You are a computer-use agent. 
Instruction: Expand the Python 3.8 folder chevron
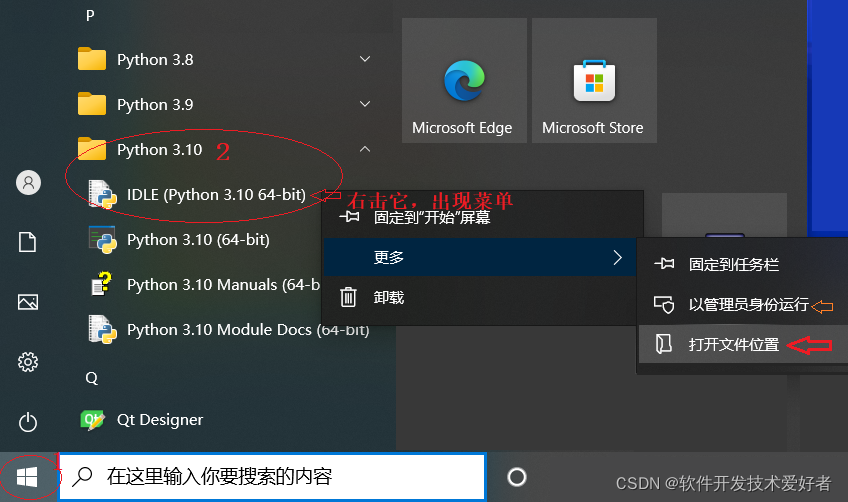365,59
